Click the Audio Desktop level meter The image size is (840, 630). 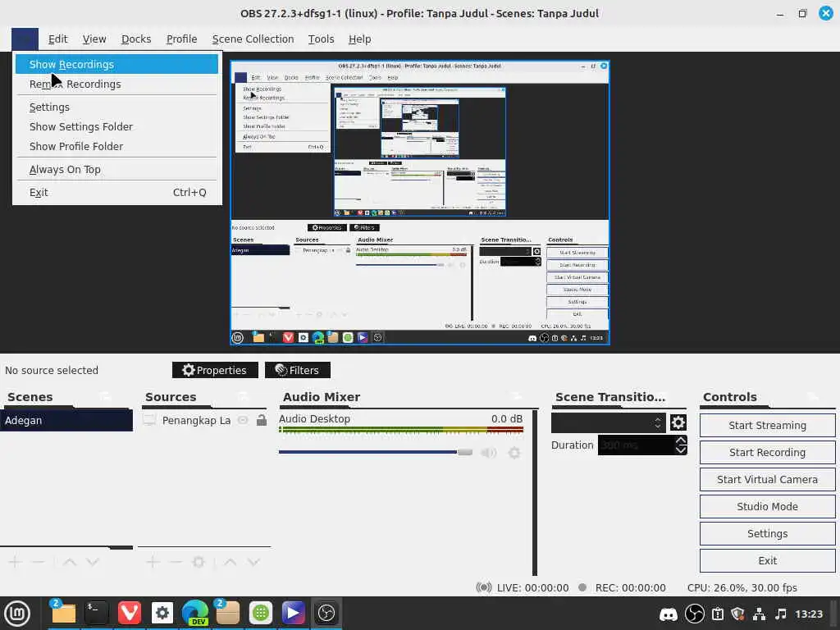[400, 430]
